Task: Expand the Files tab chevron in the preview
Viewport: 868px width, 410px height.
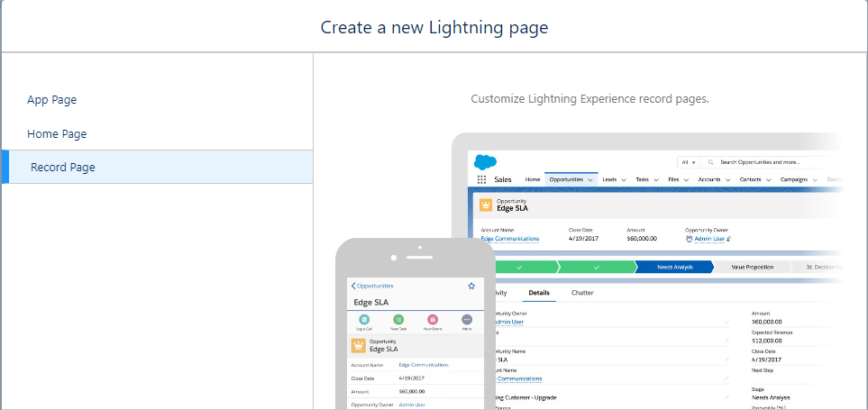Action: [686, 180]
